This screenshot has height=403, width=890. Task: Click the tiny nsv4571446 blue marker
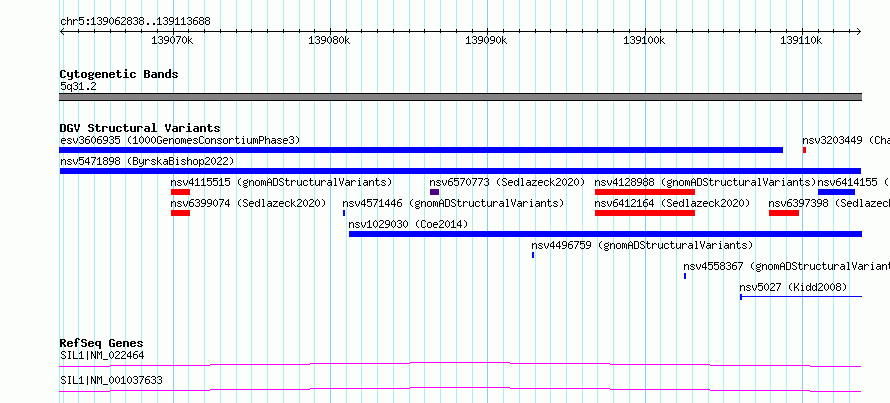(x=344, y=213)
